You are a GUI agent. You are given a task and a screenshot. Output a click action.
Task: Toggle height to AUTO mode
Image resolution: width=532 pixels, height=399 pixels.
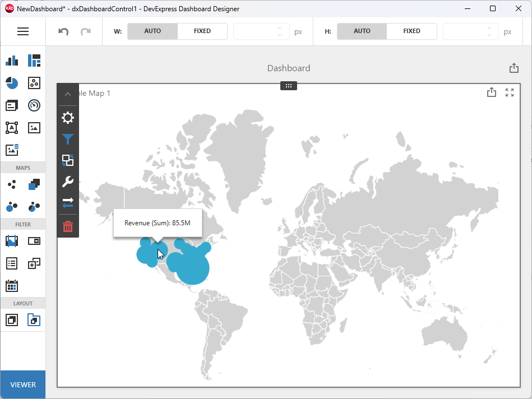tap(361, 31)
